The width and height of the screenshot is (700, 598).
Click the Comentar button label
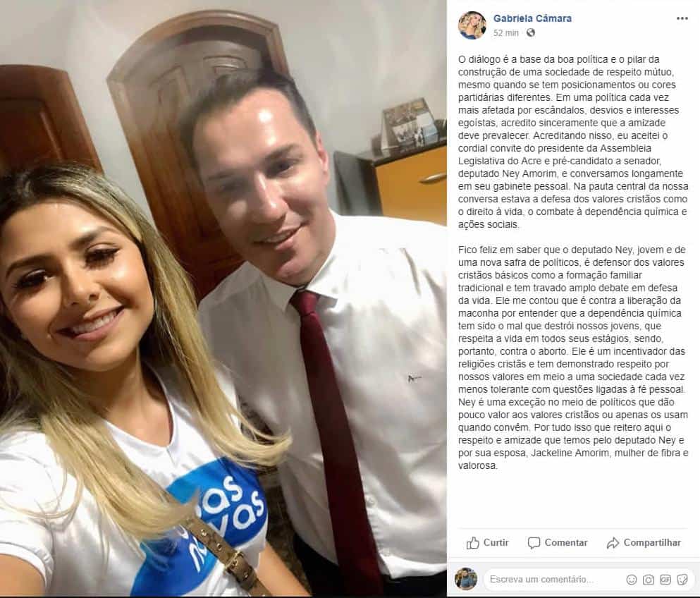click(565, 542)
